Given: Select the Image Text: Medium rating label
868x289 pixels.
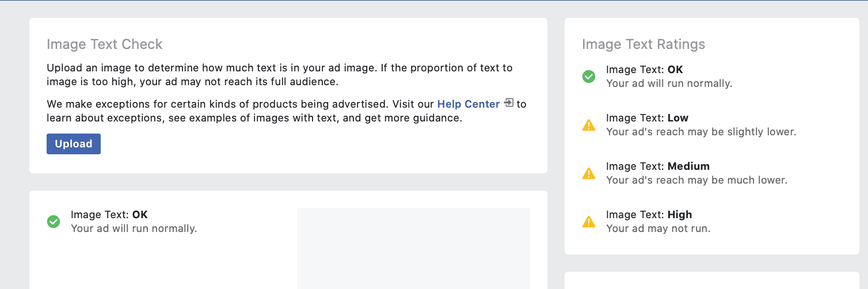Looking at the screenshot, I should [x=658, y=166].
